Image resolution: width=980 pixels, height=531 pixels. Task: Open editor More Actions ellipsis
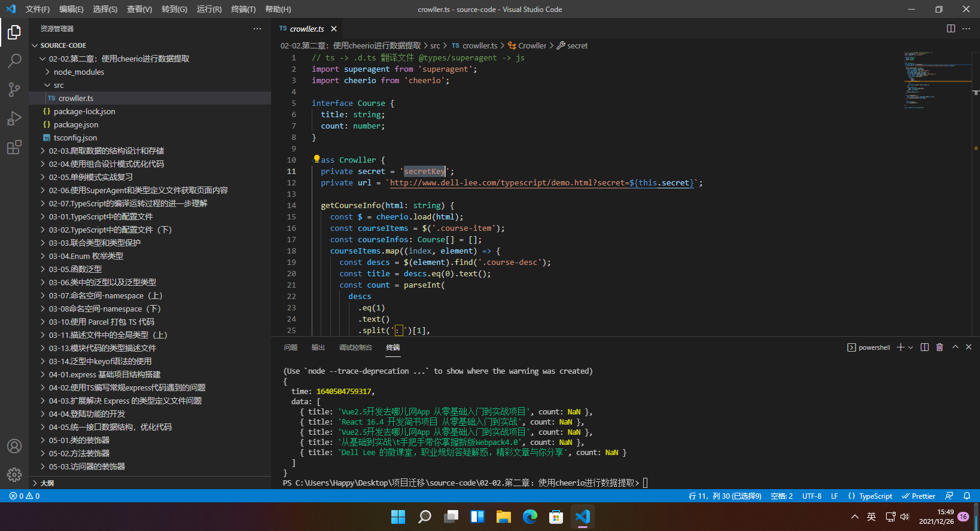(966, 29)
